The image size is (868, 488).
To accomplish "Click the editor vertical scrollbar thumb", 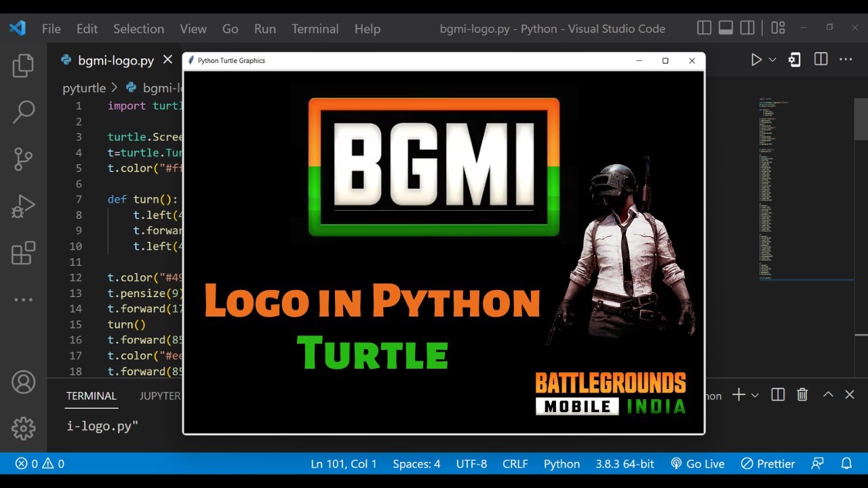I will point(861,118).
